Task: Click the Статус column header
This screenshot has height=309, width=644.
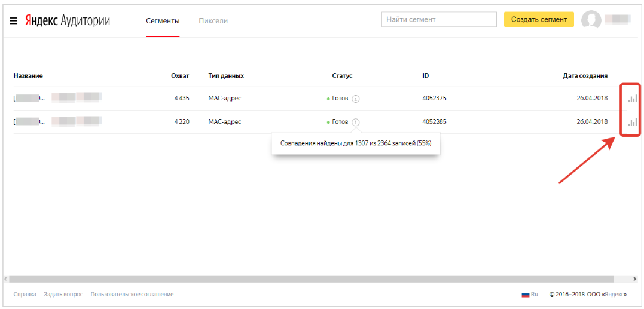Action: coord(342,75)
